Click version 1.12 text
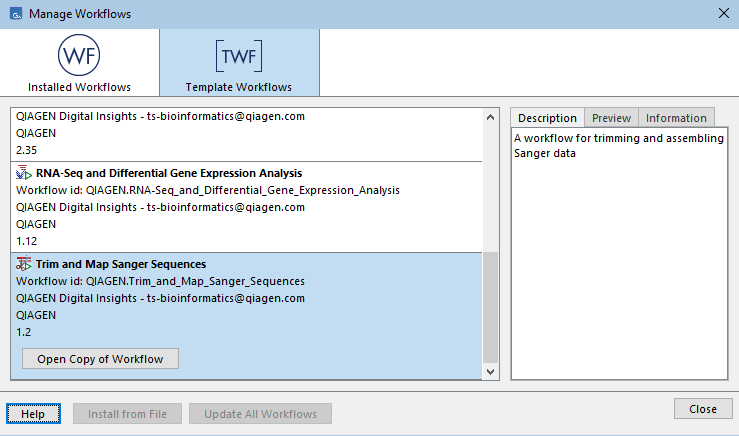This screenshot has width=739, height=436. pos(26,241)
